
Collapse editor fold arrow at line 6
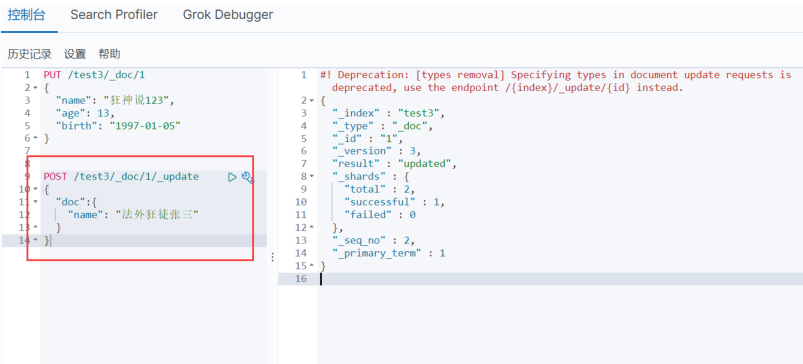click(35, 139)
